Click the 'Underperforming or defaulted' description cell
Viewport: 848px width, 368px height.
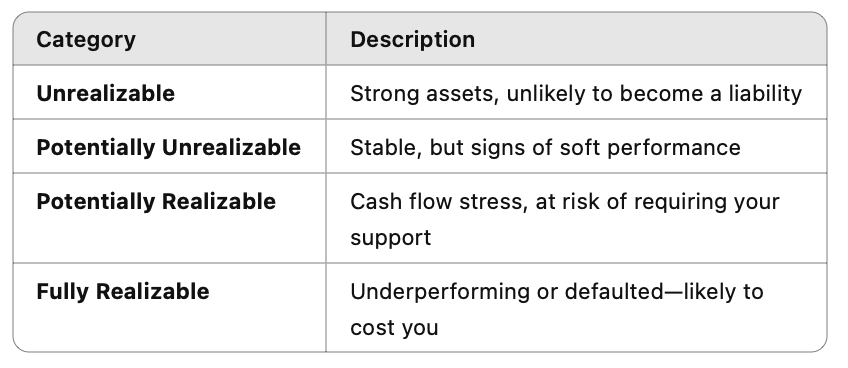[x=577, y=308]
